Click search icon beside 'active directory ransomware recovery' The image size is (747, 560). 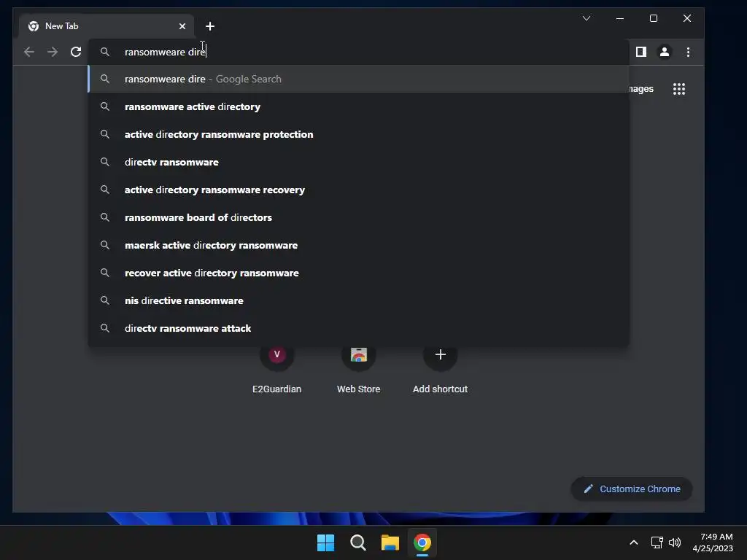[x=105, y=190]
